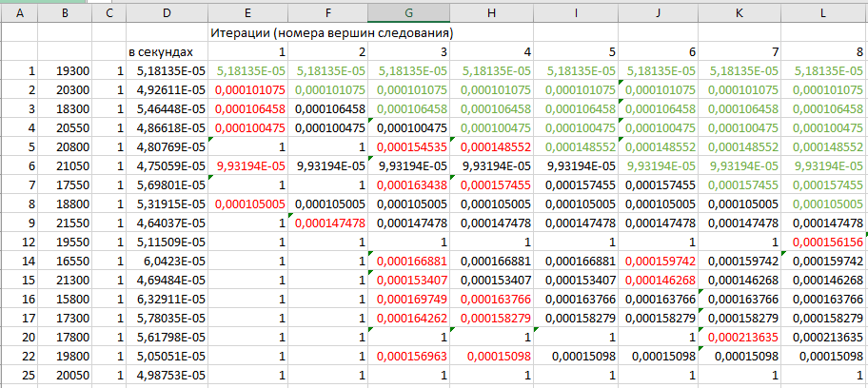
Task: Select cell with value 19300
Action: 66,70
